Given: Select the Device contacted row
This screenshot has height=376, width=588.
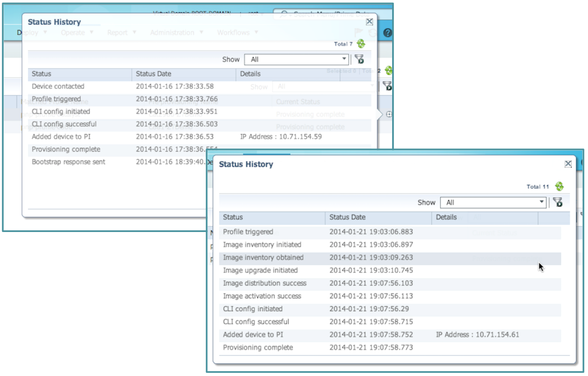Looking at the screenshot, I should click(x=58, y=87).
